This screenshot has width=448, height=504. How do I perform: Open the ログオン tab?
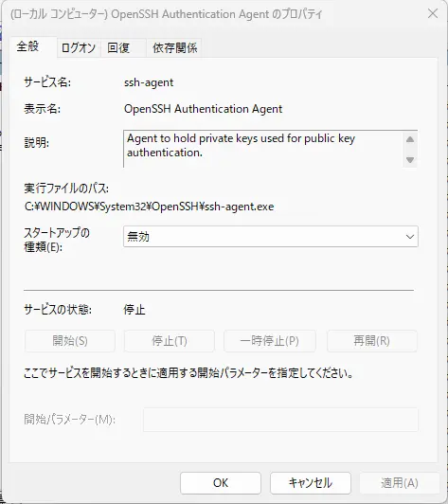(x=79, y=48)
